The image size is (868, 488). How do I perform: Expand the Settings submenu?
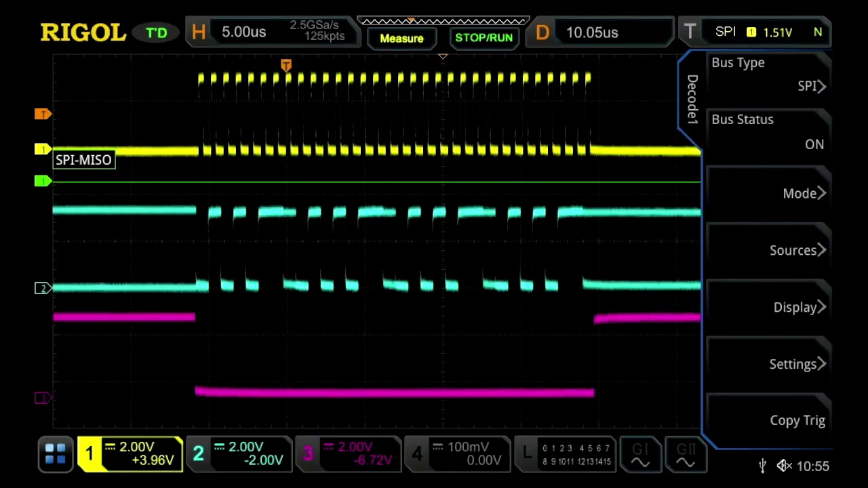tap(768, 364)
